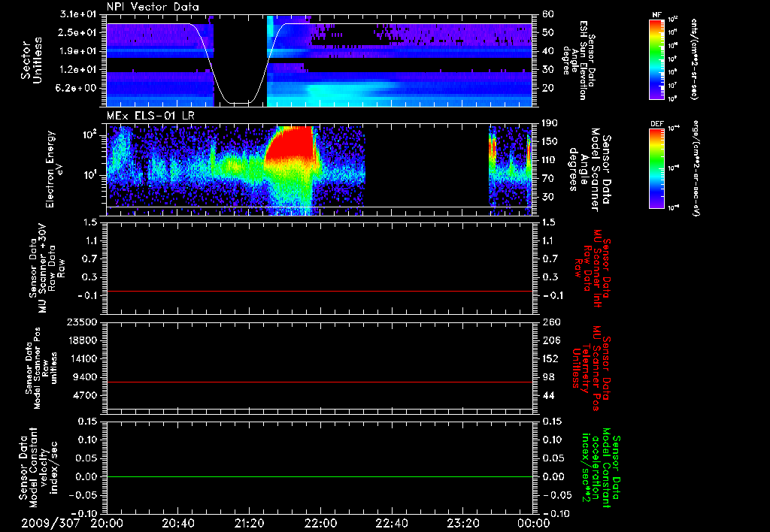Viewport: 770px width, 532px height.
Task: Click the '23500' scanner position tick value
Action: coord(83,322)
